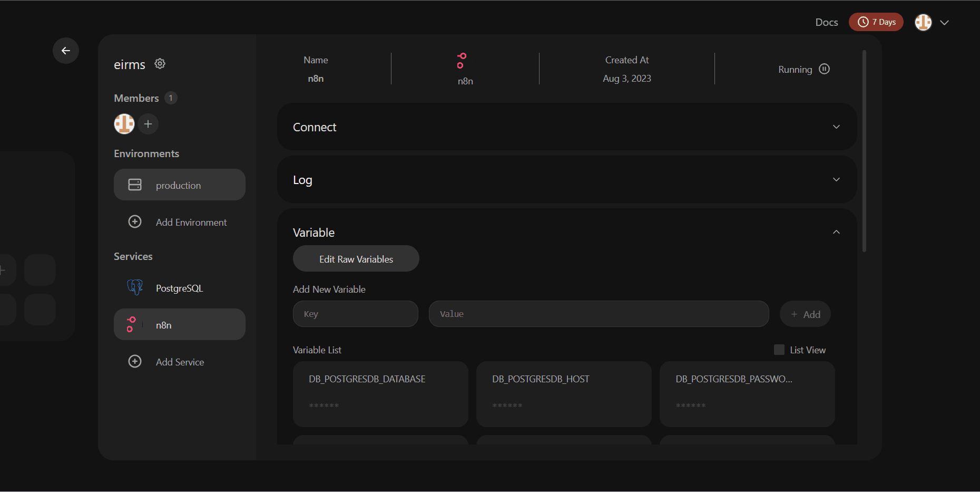Click the Log section title
The image size is (980, 492).
[x=302, y=180]
